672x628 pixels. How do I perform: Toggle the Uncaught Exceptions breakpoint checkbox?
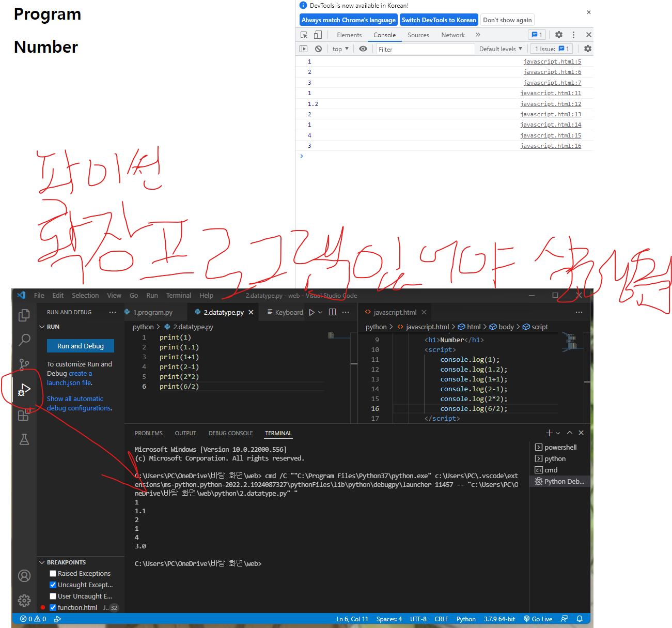pos(53,585)
